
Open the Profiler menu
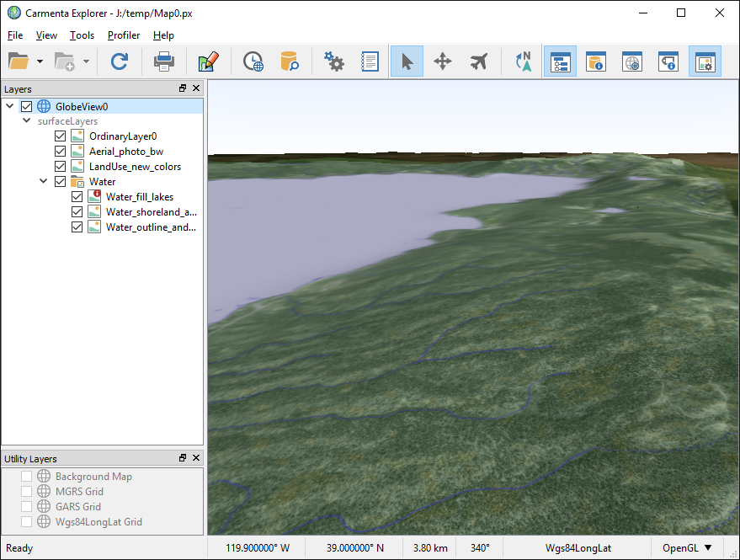point(124,35)
